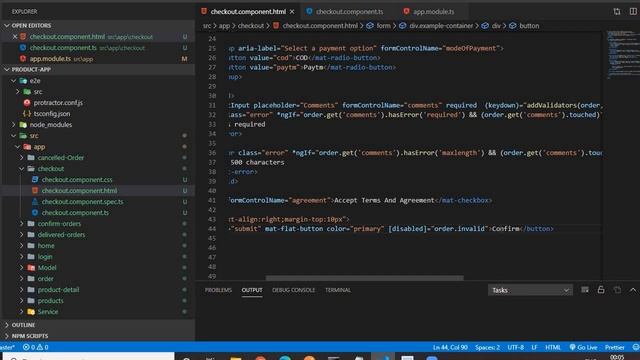Expand the delivered-orders folder
Viewport: 640px width, 360px height.
coord(22,235)
